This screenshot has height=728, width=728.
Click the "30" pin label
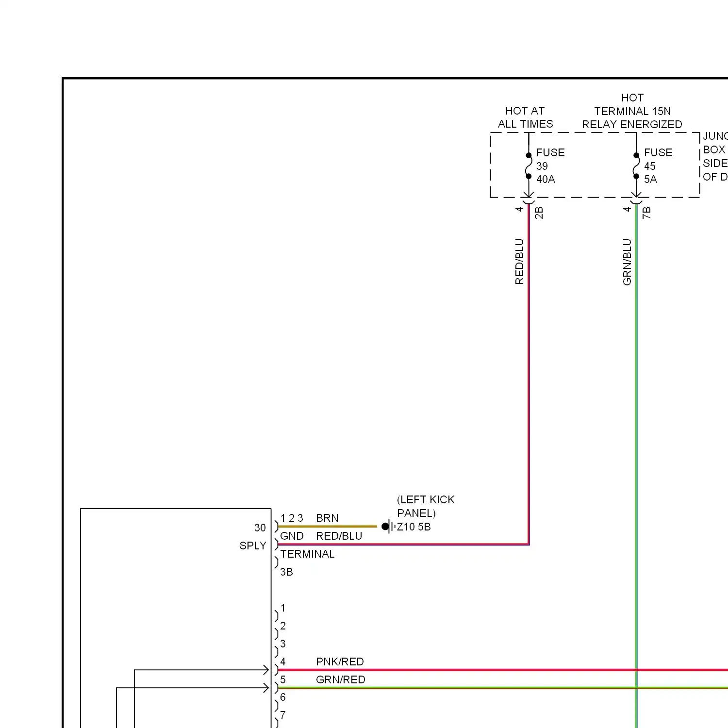(x=260, y=528)
